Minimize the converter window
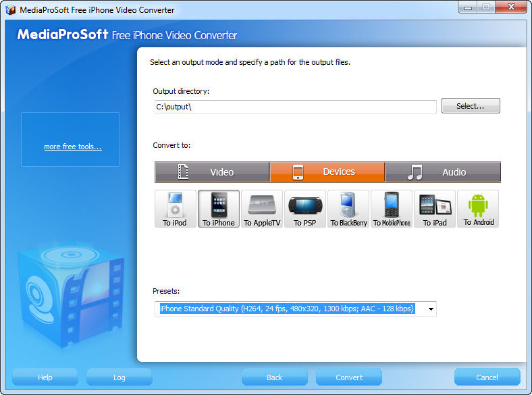The width and height of the screenshot is (532, 395). (x=468, y=7)
